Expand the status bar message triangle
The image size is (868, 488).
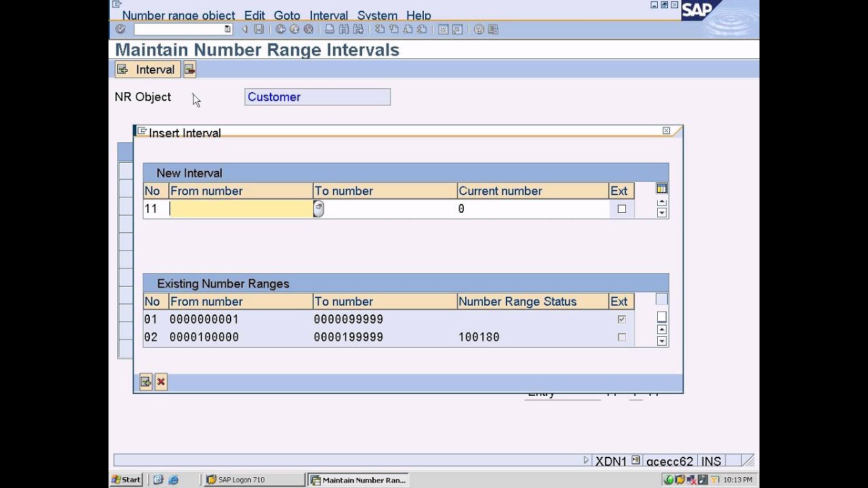point(587,460)
